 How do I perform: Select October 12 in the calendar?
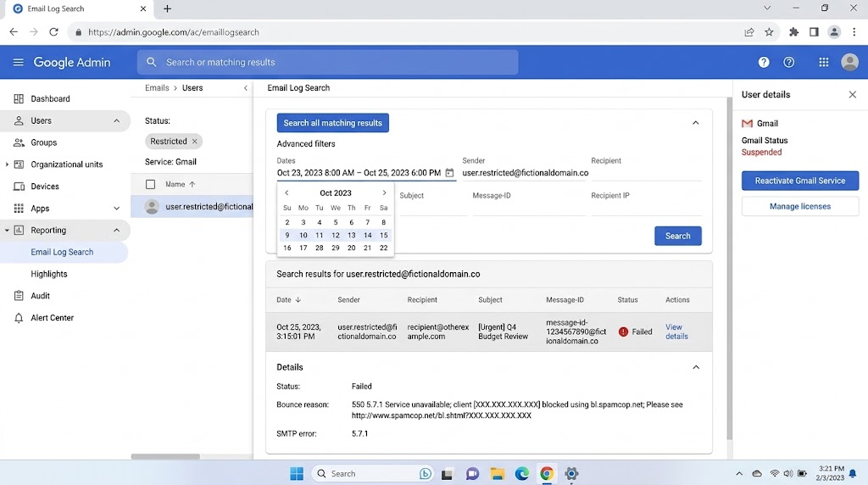(336, 236)
